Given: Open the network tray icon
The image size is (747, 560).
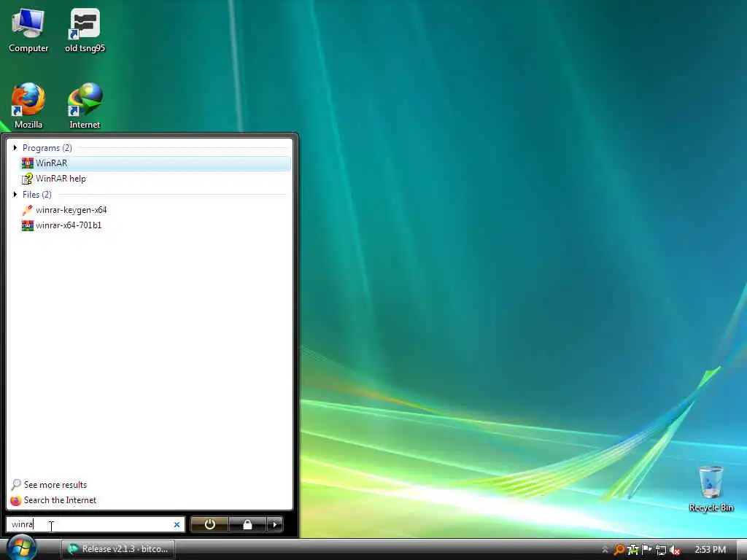Looking at the screenshot, I should pos(660,550).
